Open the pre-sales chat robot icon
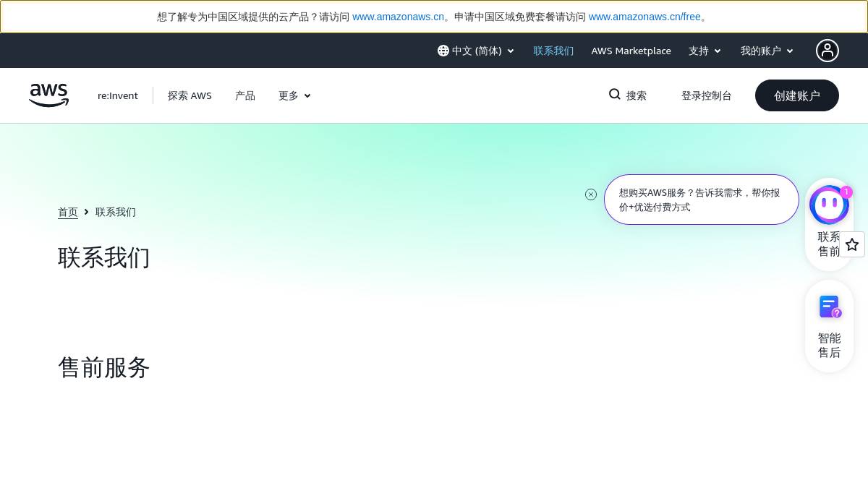 pos(829,205)
